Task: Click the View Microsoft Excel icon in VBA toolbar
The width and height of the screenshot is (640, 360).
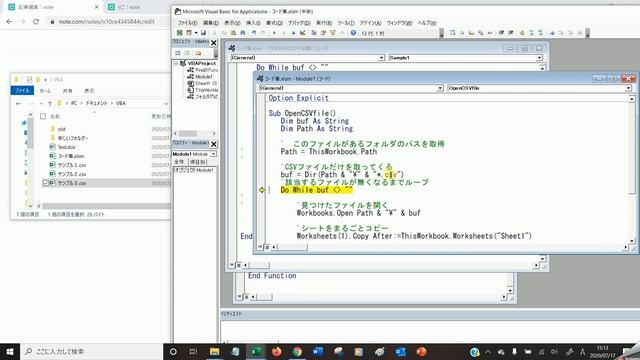Action: click(180, 33)
